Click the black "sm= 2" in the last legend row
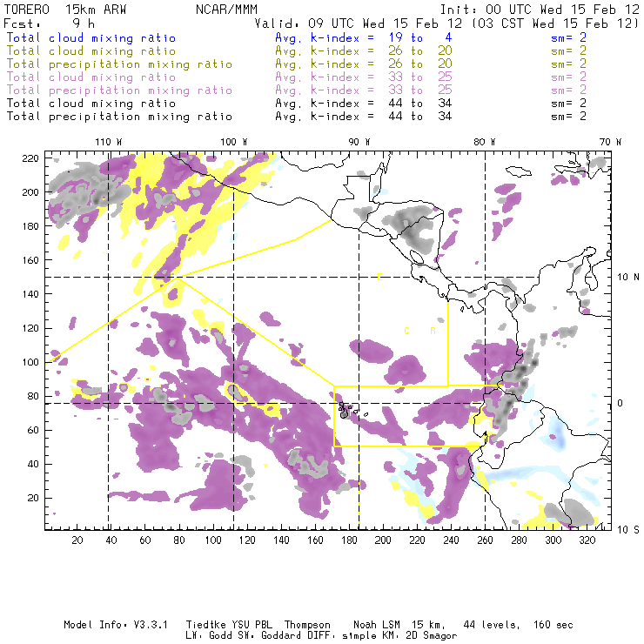644x644 pixels. 568,117
